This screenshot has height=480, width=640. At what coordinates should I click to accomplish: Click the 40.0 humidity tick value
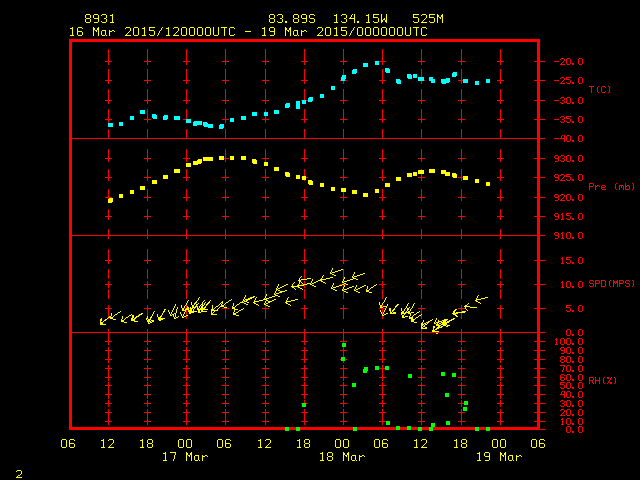click(x=572, y=395)
